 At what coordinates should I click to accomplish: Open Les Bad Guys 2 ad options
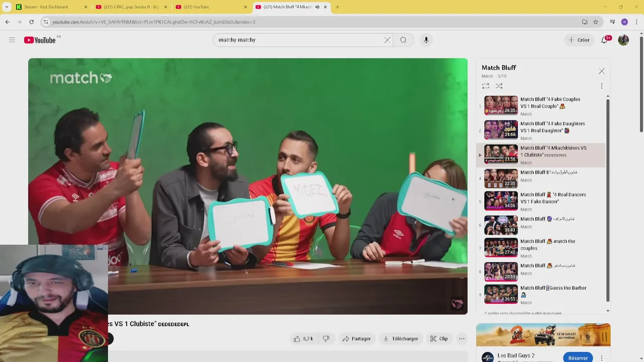602,358
